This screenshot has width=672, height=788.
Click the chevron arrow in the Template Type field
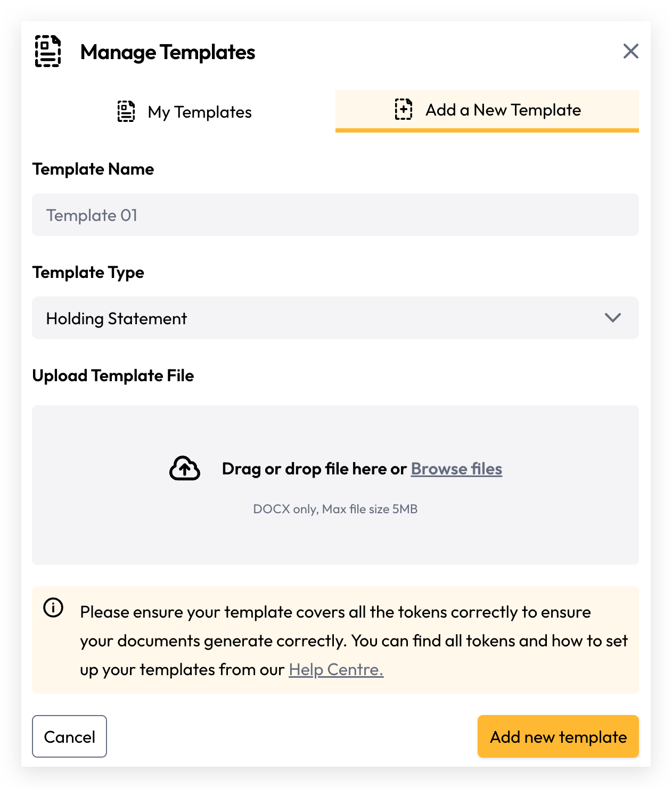click(x=613, y=318)
